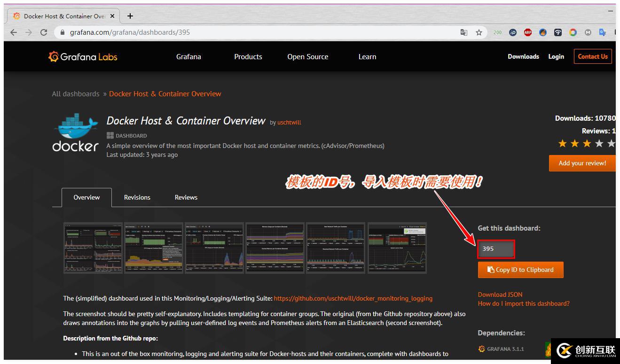Viewport: 620px width, 364px height.
Task: Click the second rating star
Action: tap(575, 143)
